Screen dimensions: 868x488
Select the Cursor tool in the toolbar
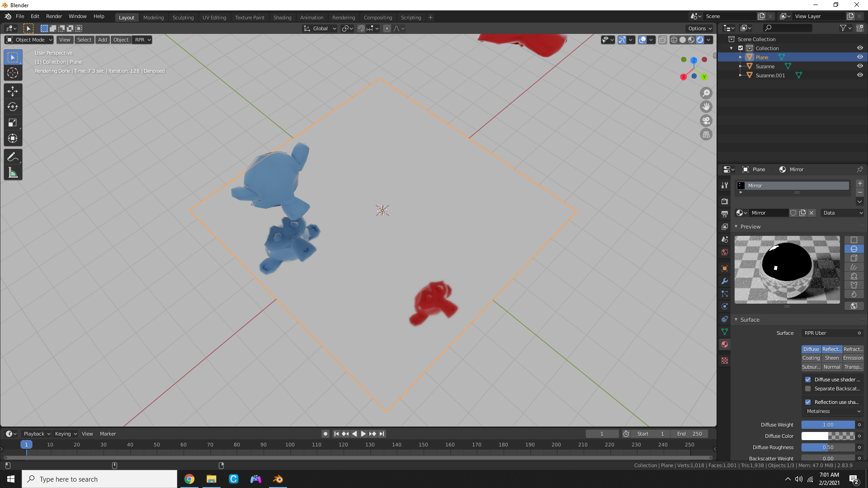pyautogui.click(x=13, y=73)
